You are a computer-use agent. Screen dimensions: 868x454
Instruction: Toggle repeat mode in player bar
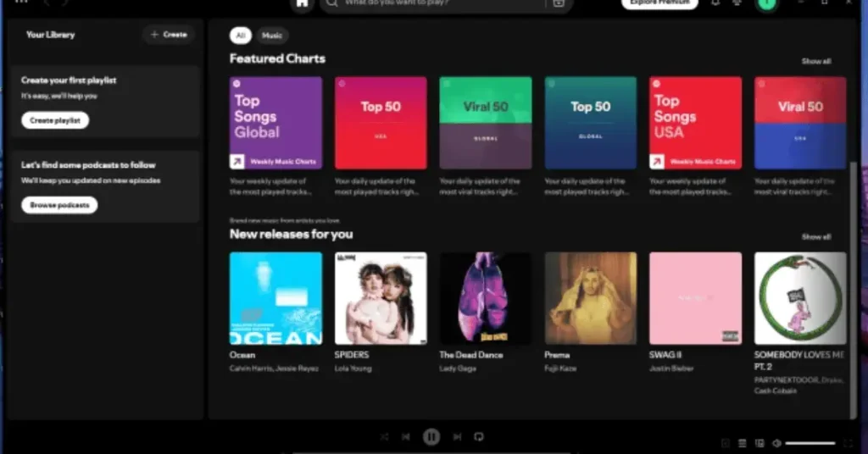tap(479, 437)
